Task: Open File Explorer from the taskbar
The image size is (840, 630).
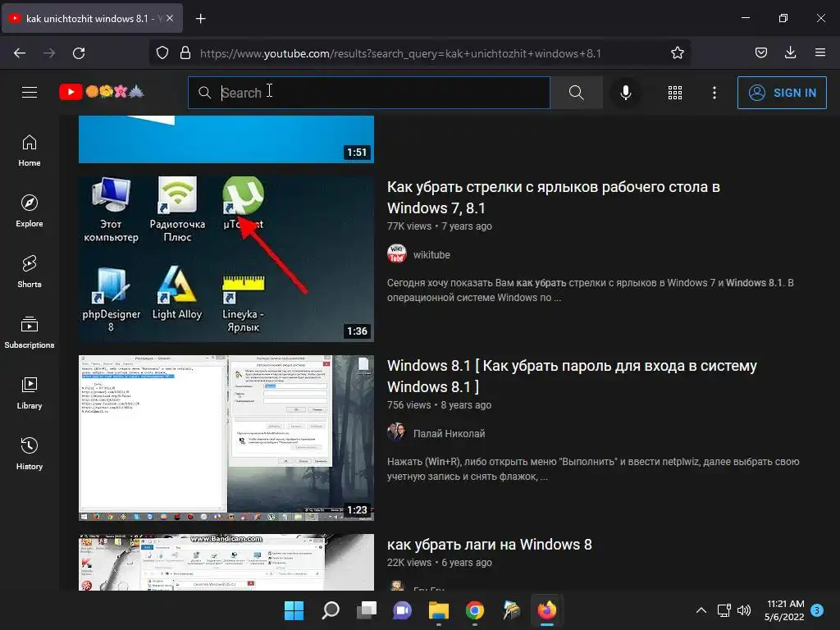Action: (x=439, y=610)
